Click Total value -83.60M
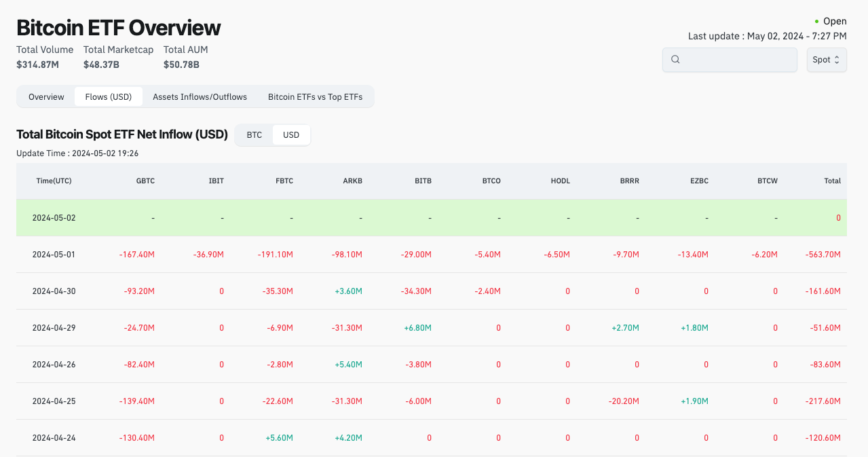This screenshot has height=457, width=868. click(825, 365)
